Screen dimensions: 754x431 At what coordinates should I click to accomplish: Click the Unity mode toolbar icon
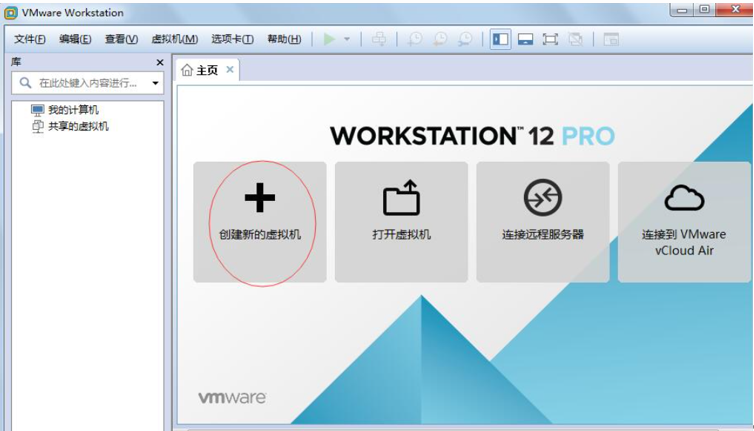tap(575, 39)
